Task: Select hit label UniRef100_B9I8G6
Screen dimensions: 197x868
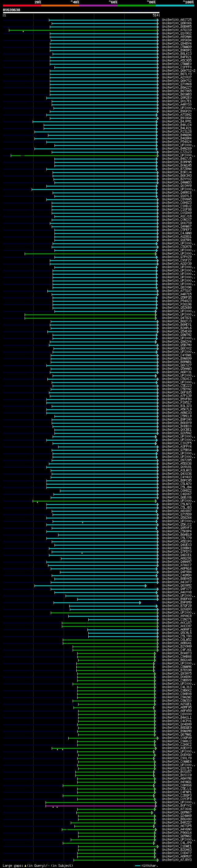Action: tap(176, 118)
